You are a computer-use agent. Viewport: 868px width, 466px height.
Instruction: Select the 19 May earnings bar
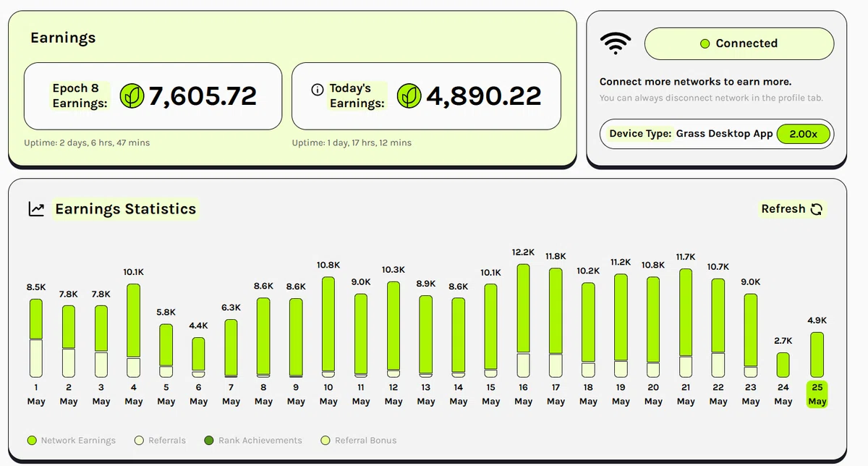[621, 326]
